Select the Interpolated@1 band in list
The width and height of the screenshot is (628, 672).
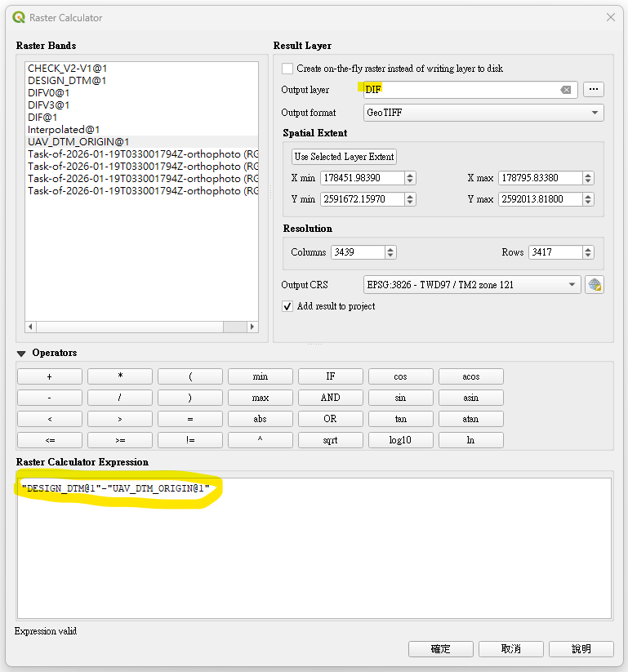(x=64, y=130)
